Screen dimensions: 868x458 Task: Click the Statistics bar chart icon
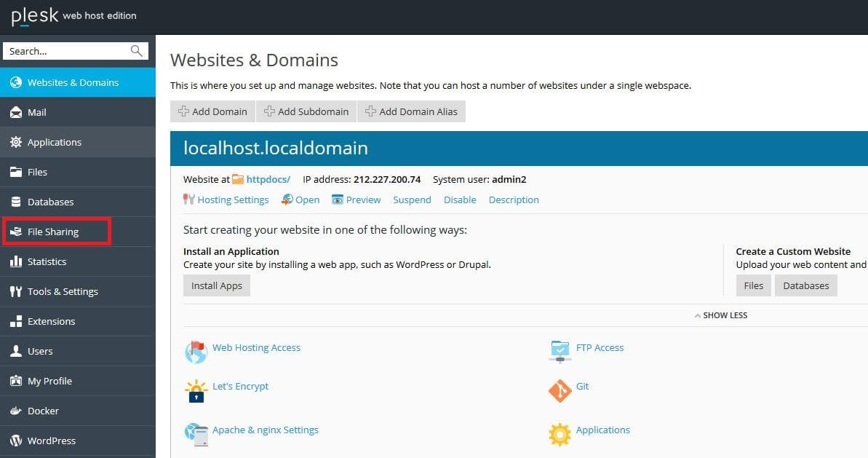[x=16, y=261]
